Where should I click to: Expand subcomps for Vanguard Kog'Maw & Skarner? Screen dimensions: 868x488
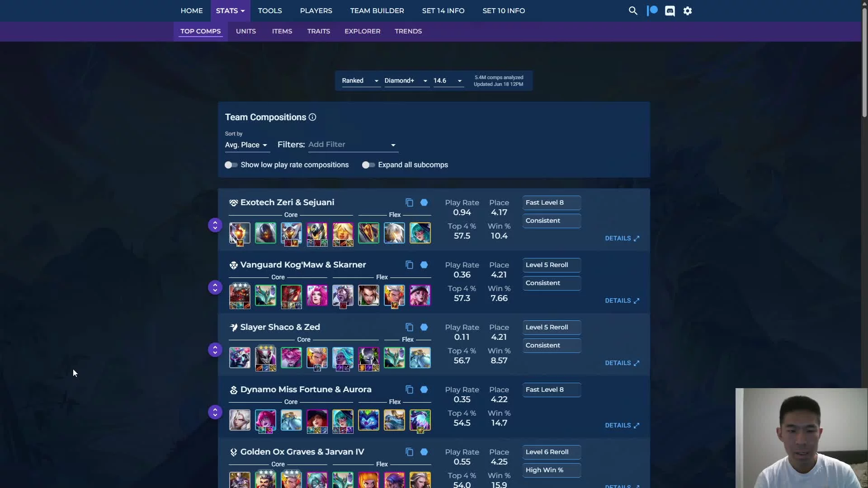point(215,287)
